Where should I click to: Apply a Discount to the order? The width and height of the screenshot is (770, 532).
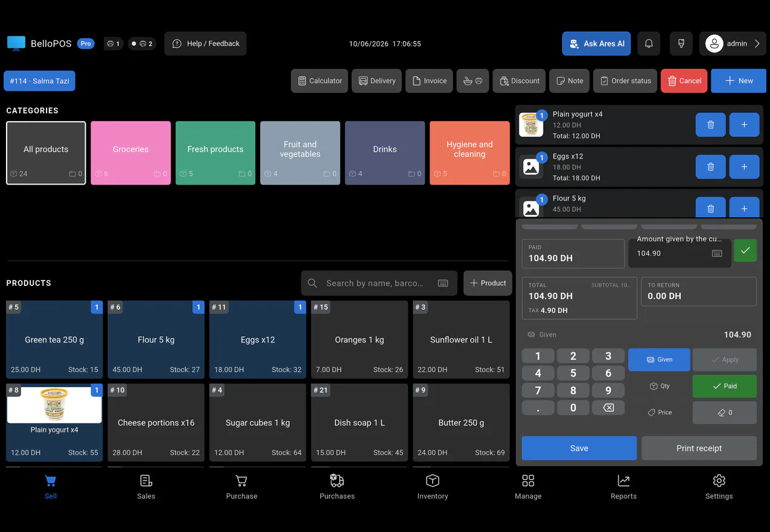(x=520, y=81)
